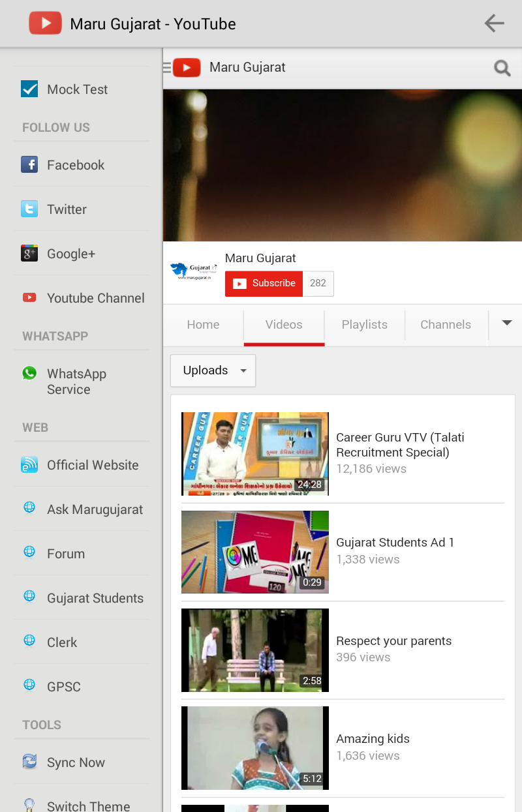Screen dimensions: 522x812
Task: Tap globe icon next to GPSC
Action: pyautogui.click(x=29, y=684)
